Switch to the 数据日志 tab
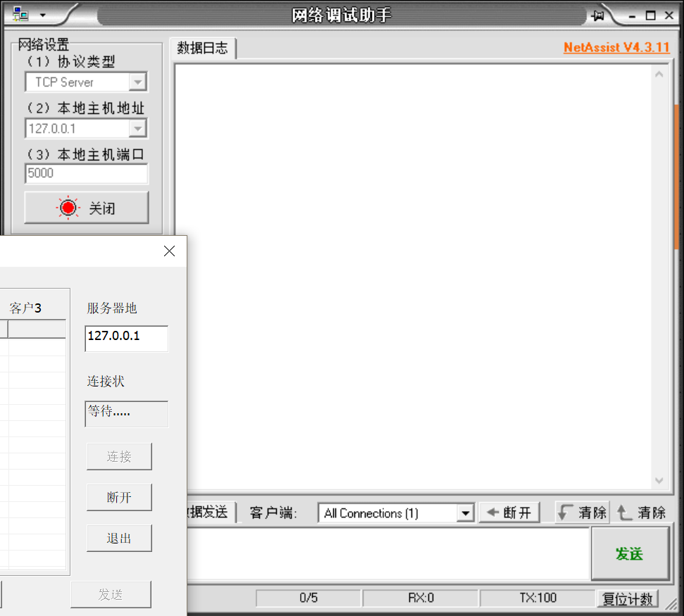Viewport: 684px width, 616px height. pyautogui.click(x=202, y=48)
